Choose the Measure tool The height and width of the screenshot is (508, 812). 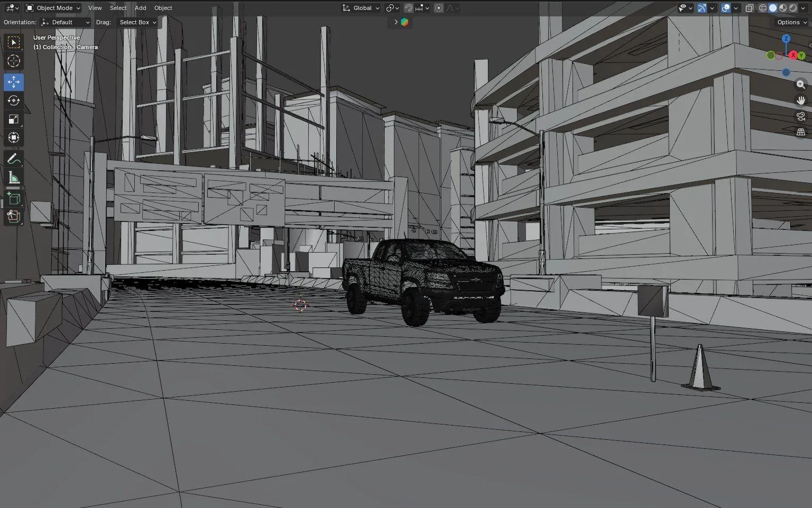tap(14, 178)
